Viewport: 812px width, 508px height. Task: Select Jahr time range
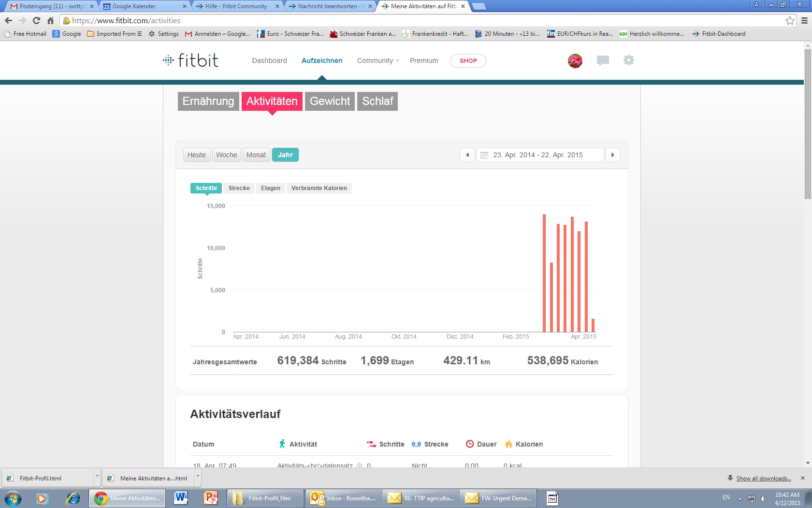(x=285, y=155)
